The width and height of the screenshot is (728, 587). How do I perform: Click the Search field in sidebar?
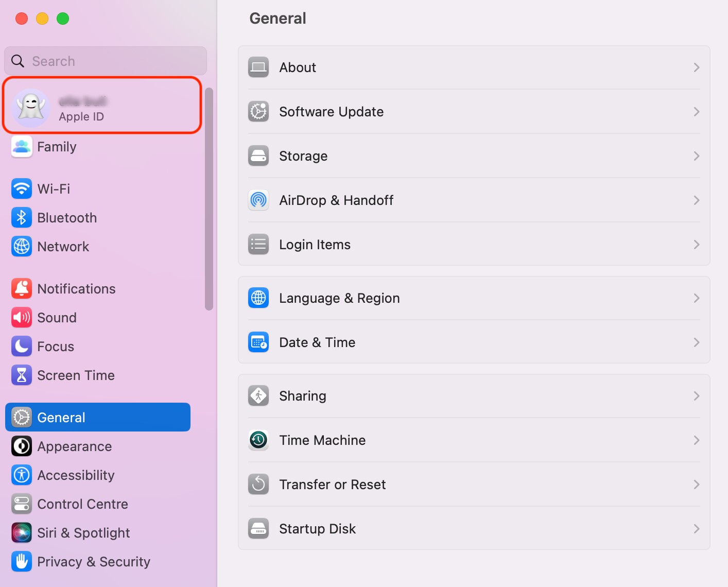pyautogui.click(x=106, y=61)
